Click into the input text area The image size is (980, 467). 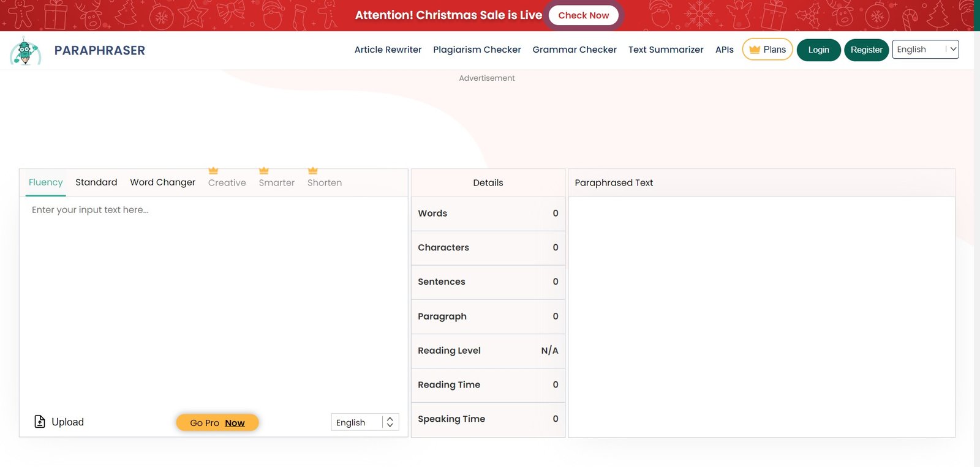point(214,303)
